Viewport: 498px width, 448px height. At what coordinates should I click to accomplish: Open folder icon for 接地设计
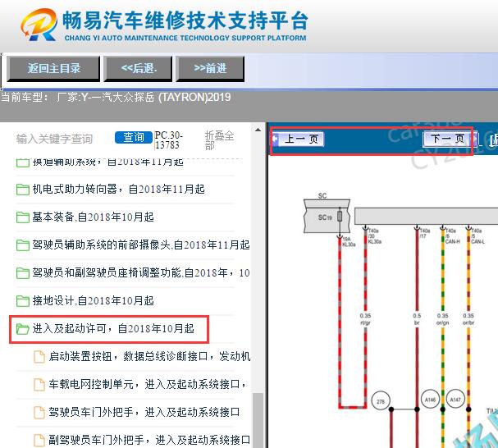[x=23, y=300]
